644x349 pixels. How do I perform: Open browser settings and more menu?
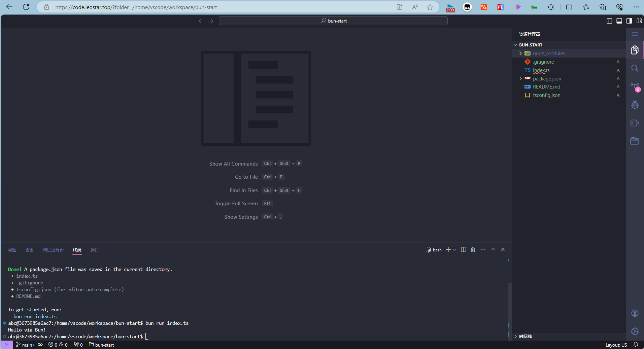636,7
